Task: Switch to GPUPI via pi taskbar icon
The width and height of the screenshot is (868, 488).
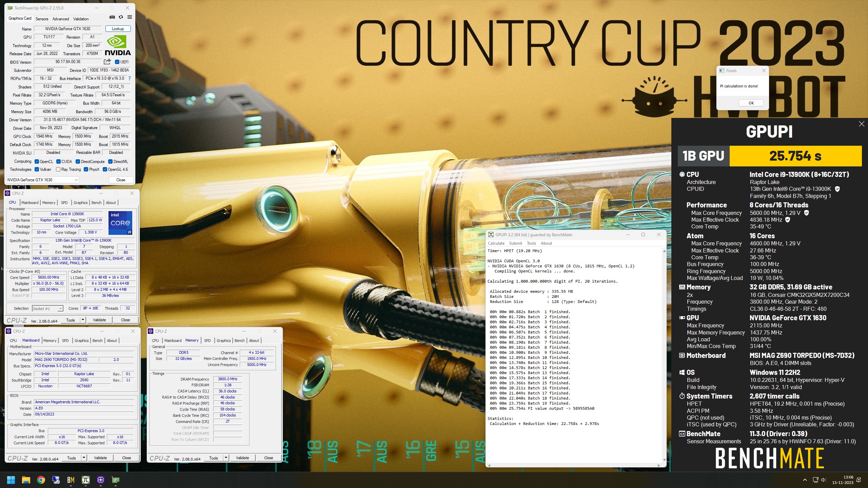Action: click(85, 480)
